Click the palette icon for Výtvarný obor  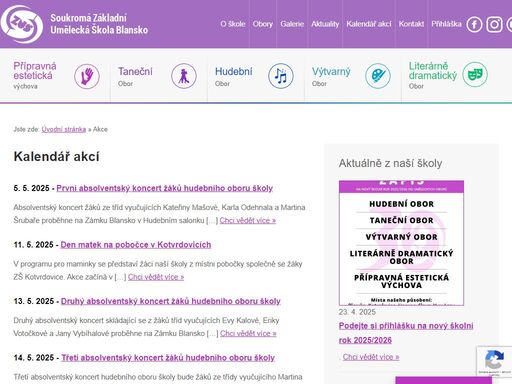coord(378,76)
